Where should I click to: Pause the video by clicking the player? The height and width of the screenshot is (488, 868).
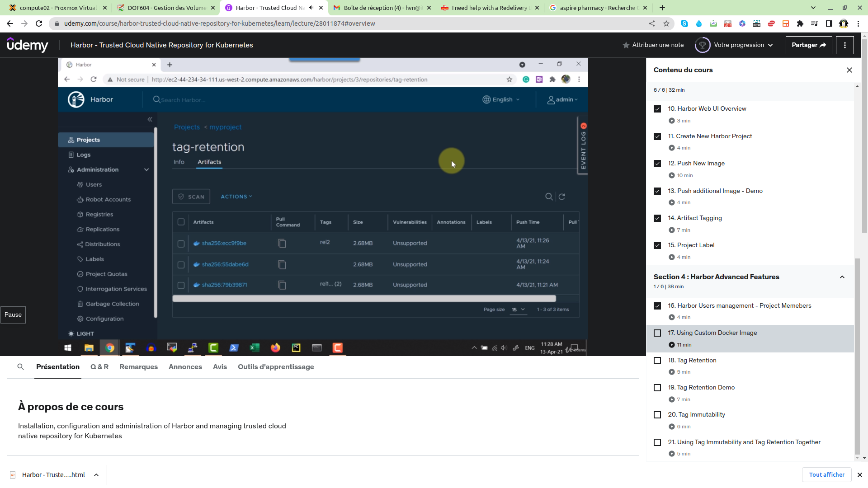point(323,207)
